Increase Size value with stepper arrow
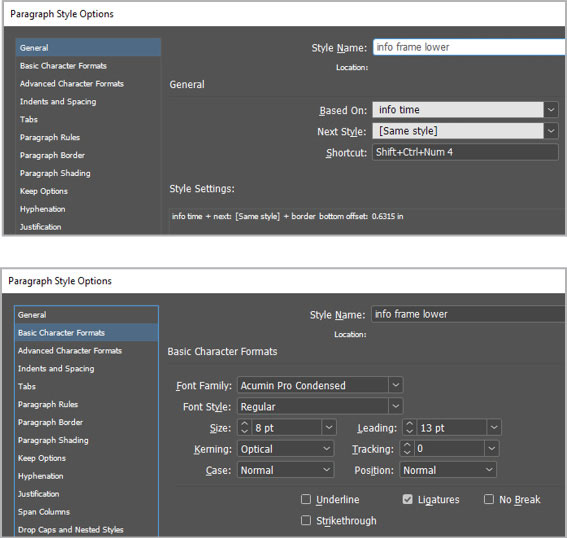567x538 pixels. (244, 424)
